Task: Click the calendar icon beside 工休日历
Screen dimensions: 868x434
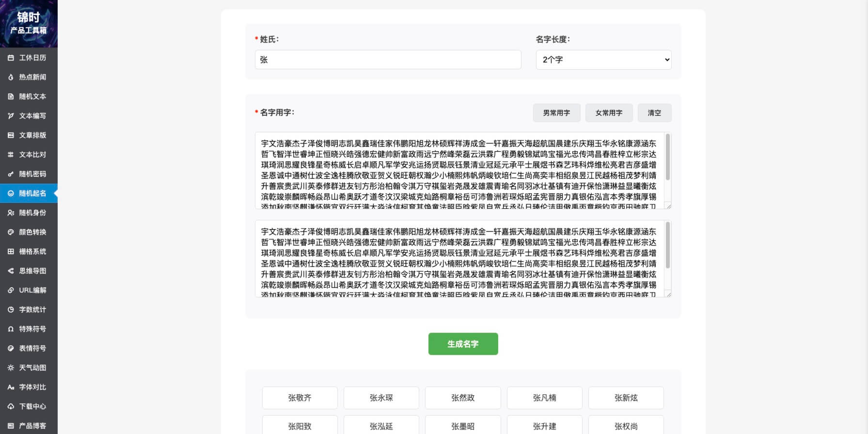Action: coord(11,58)
